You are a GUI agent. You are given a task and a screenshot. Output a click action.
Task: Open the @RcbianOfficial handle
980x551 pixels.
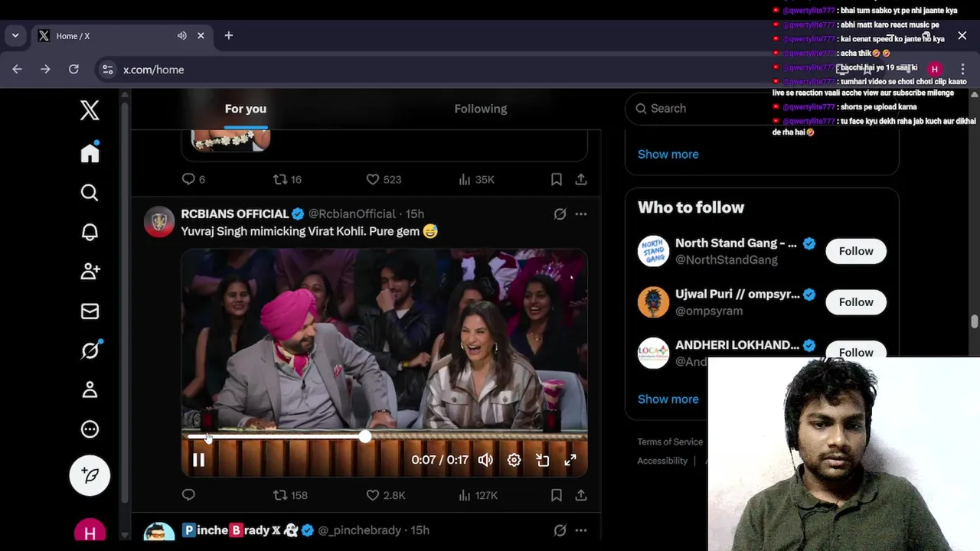(x=352, y=214)
